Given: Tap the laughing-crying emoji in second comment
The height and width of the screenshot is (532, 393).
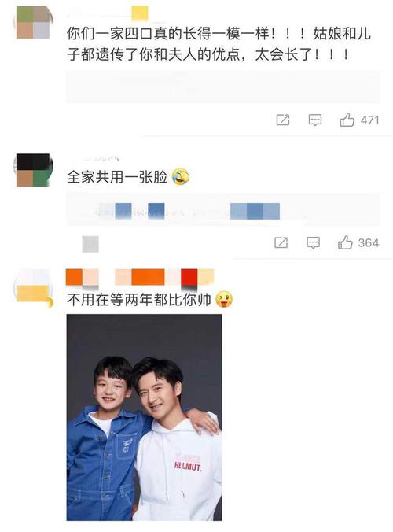Looking at the screenshot, I should tap(181, 176).
